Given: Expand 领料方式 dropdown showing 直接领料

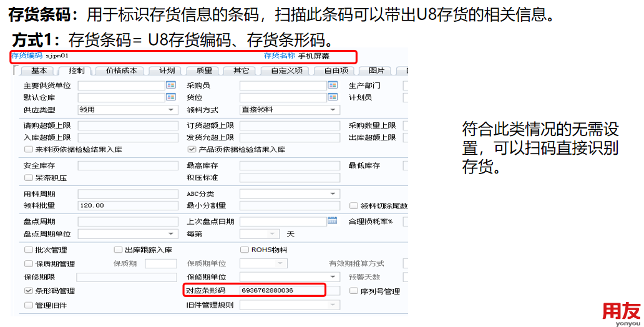Looking at the screenshot, I should (x=333, y=110).
